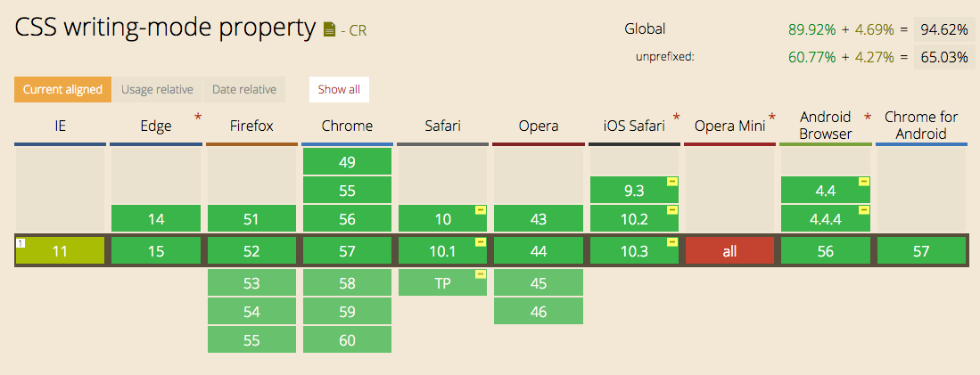Click the Chrome 57 support cell

pos(347,251)
